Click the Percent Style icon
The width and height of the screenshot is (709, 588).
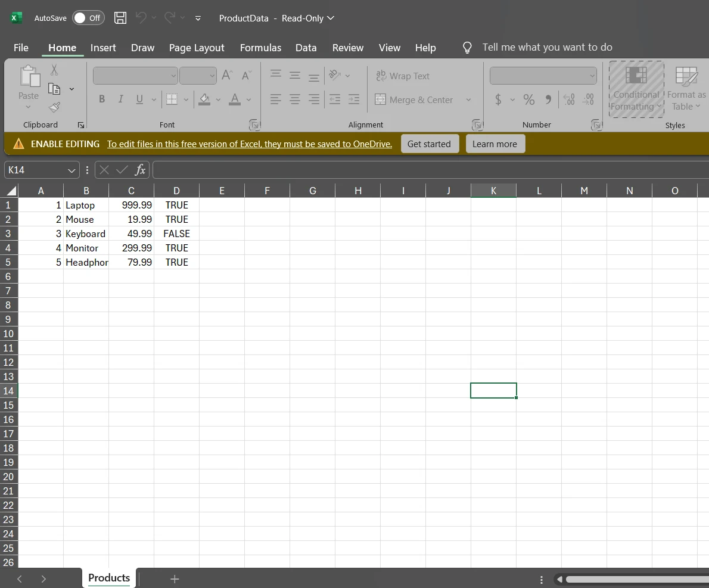click(x=528, y=99)
